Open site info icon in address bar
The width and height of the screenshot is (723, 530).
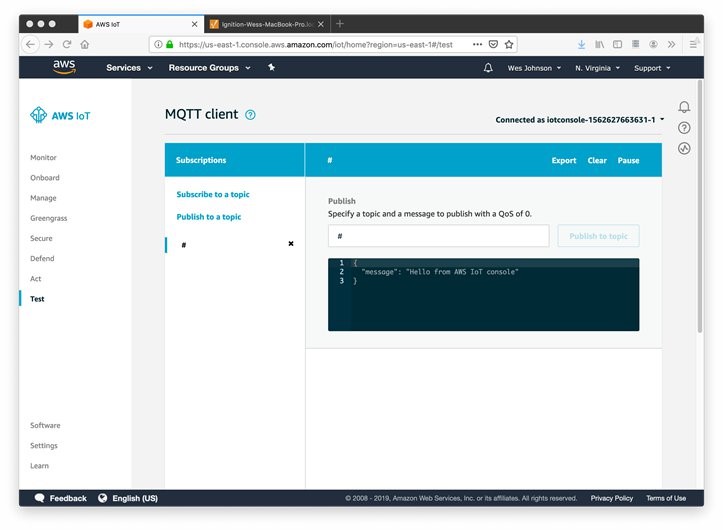[x=158, y=44]
